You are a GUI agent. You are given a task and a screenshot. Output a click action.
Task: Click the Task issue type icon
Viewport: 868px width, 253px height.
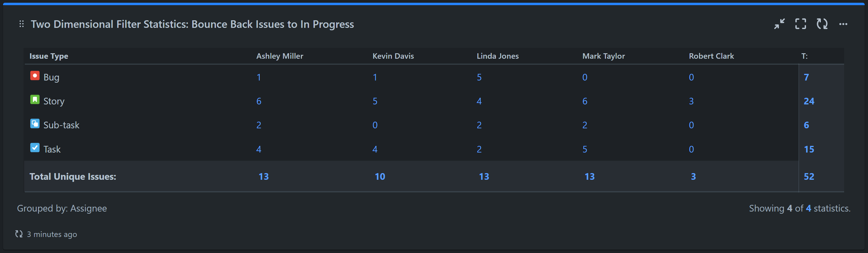point(35,148)
